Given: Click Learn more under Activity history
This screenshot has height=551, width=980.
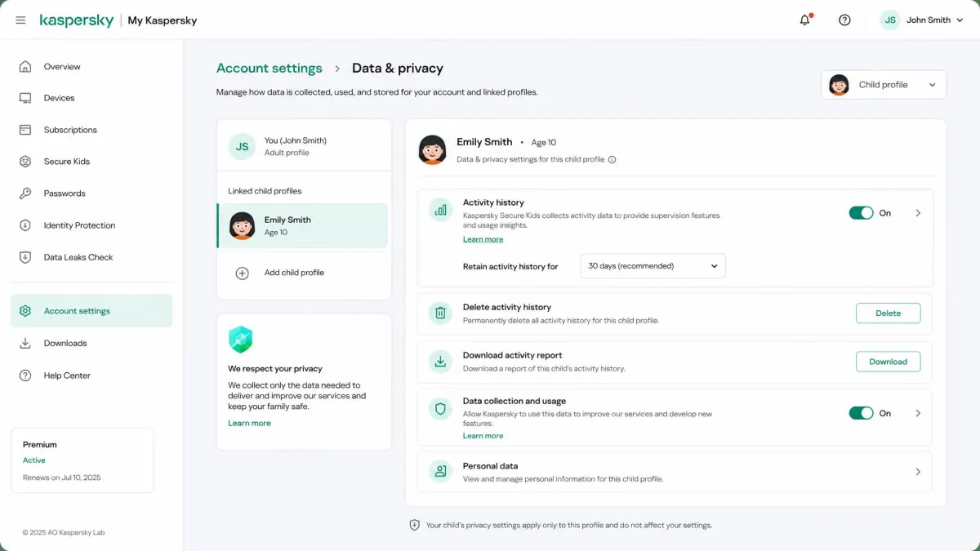Looking at the screenshot, I should point(483,239).
